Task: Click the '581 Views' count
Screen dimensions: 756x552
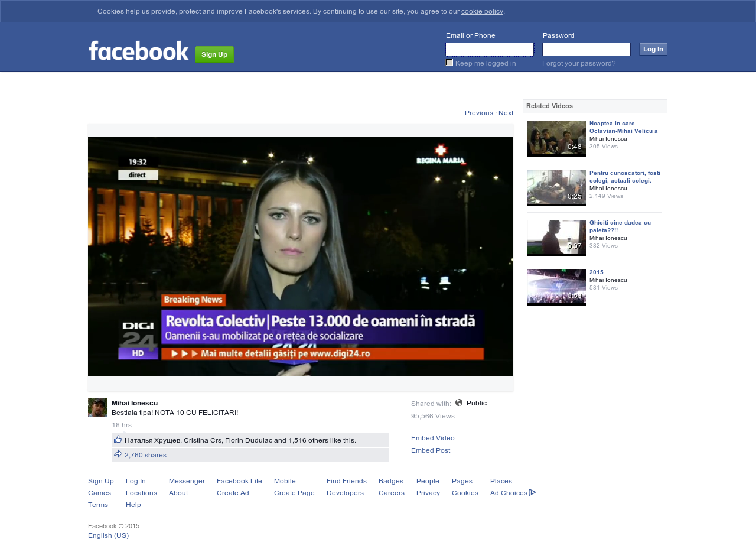Action: click(x=604, y=288)
